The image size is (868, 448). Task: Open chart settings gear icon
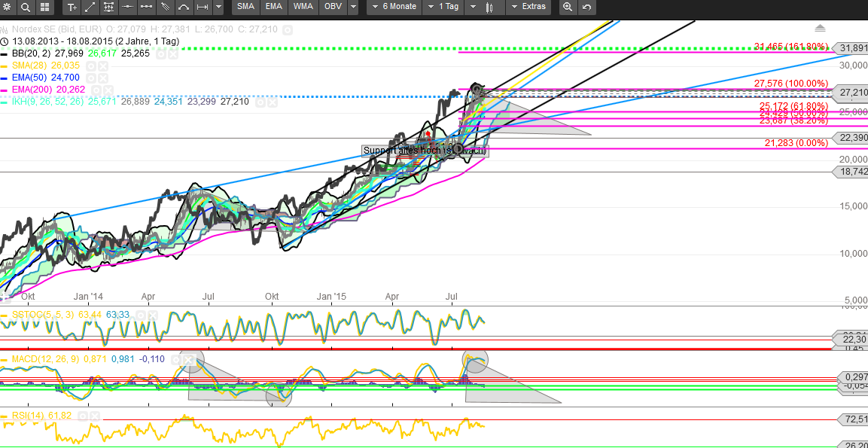(8, 8)
